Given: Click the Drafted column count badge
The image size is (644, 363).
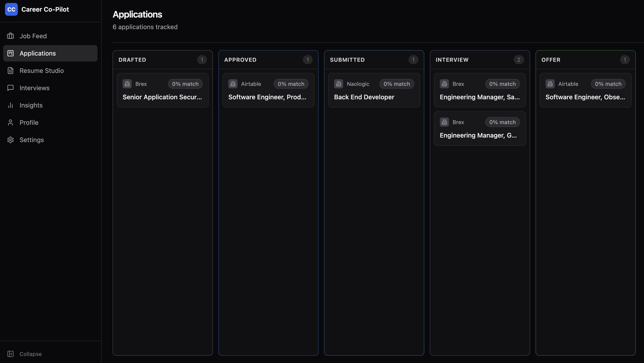Looking at the screenshot, I should [x=202, y=60].
